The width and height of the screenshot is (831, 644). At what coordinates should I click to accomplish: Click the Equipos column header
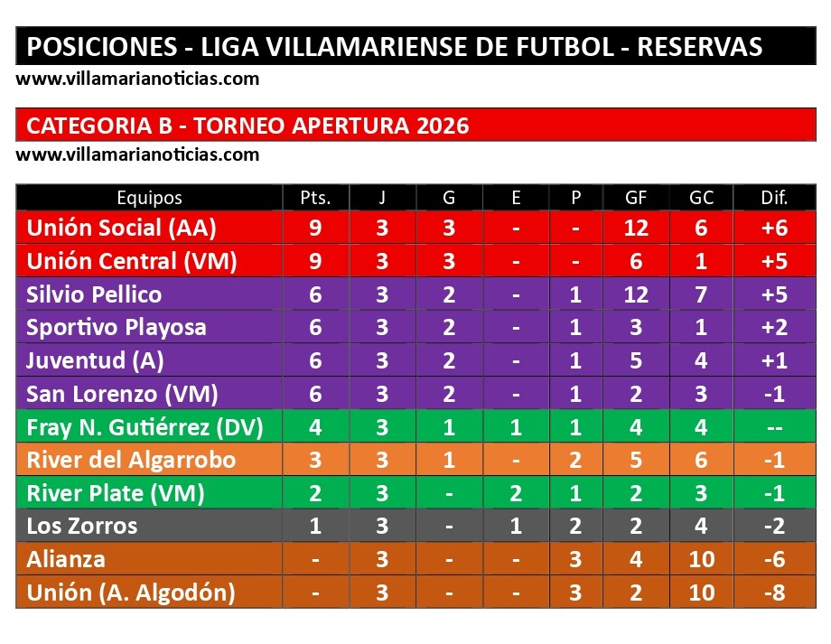[149, 198]
